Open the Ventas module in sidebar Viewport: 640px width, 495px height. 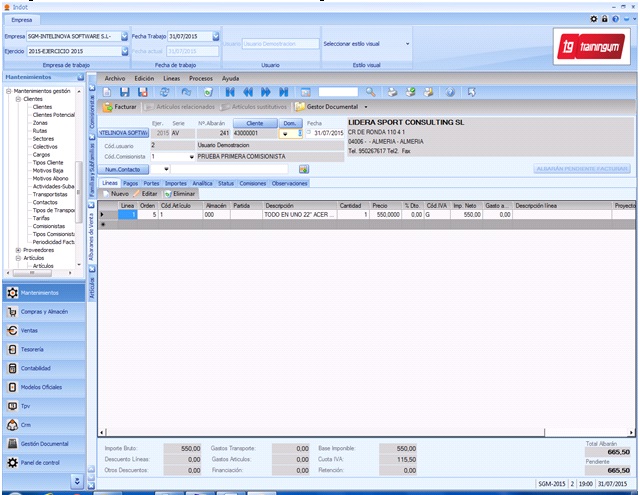click(x=31, y=329)
